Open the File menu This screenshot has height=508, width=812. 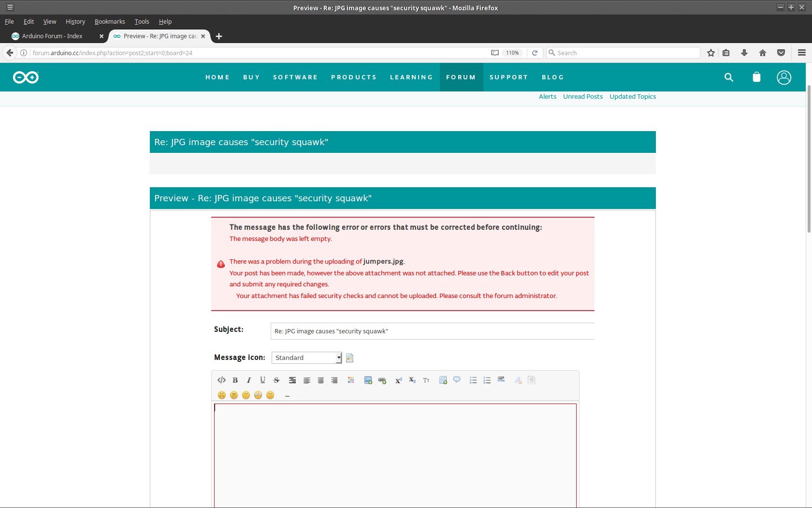click(x=9, y=22)
